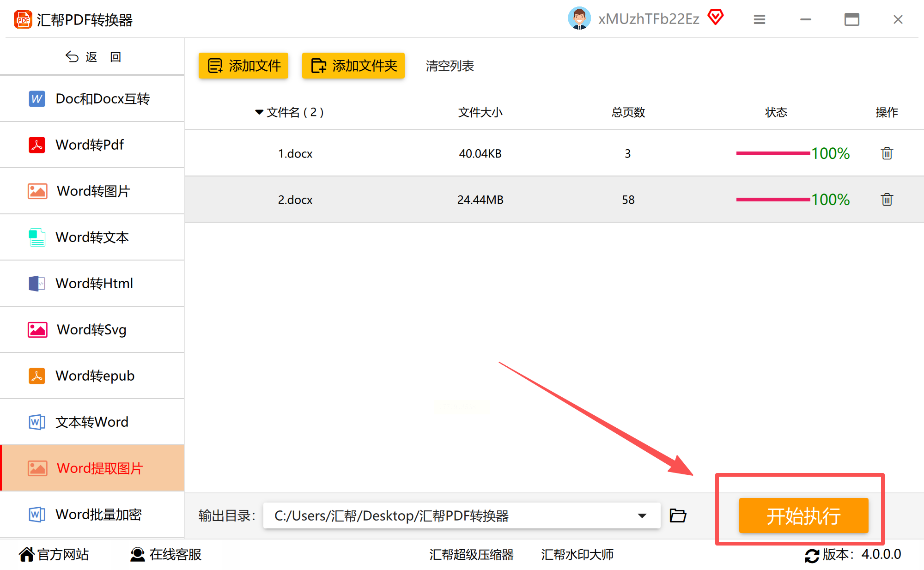Toggle the 文件名 sort triangle

tap(259, 112)
